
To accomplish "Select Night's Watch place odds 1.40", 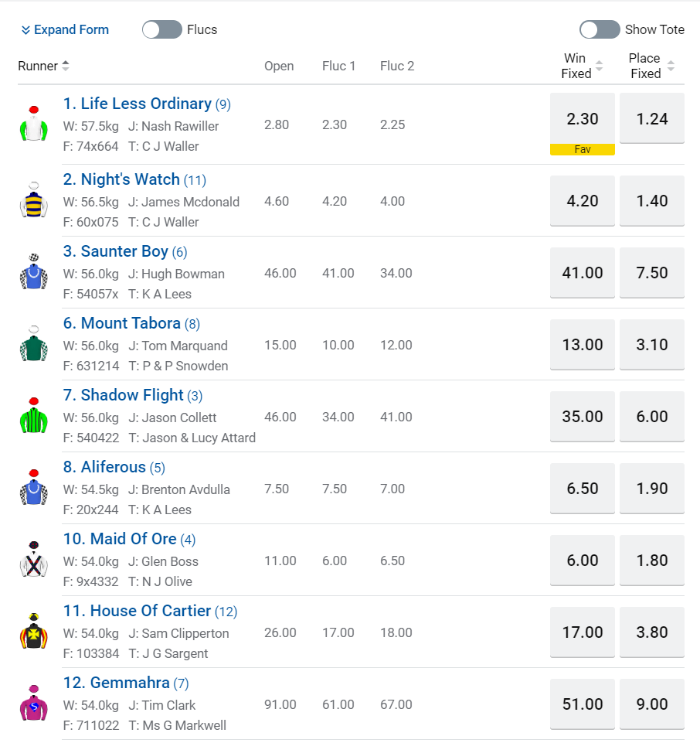I will click(x=652, y=201).
